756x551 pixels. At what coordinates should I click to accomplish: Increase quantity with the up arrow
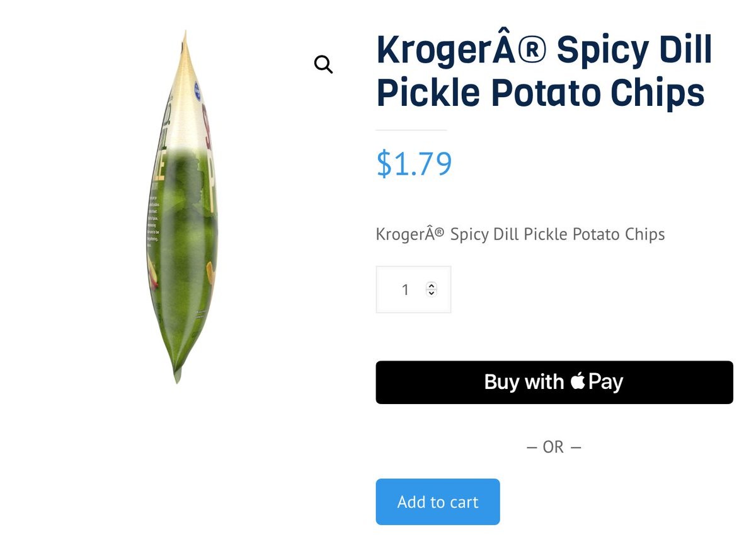tap(431, 286)
